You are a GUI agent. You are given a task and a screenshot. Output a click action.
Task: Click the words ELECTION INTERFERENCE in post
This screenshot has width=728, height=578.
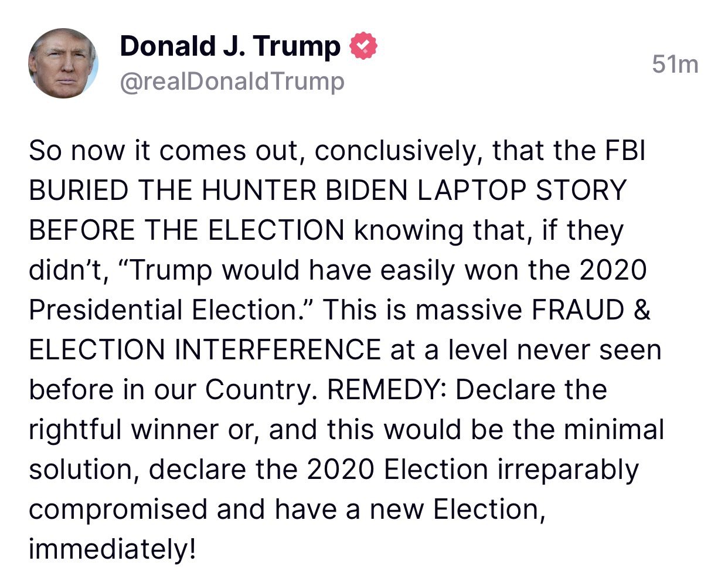[205, 350]
